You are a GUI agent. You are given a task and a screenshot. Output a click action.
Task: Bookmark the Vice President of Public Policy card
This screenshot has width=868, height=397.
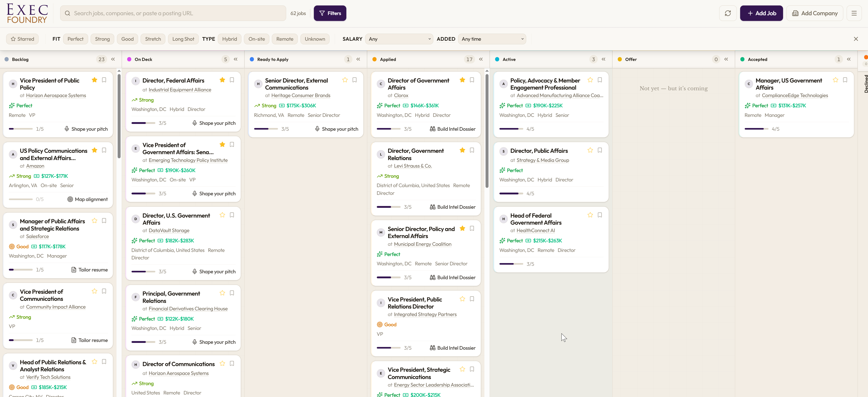coord(104,80)
